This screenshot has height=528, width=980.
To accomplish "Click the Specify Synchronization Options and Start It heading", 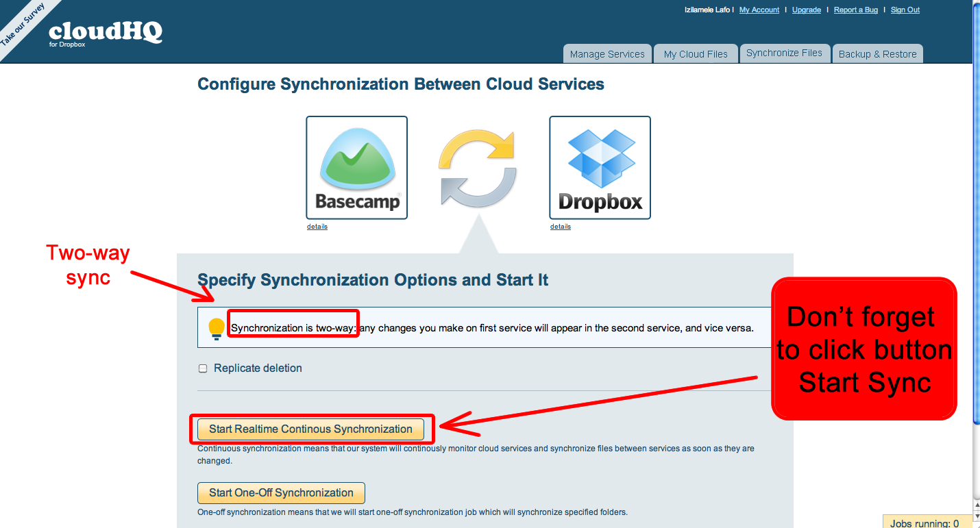I will [373, 280].
